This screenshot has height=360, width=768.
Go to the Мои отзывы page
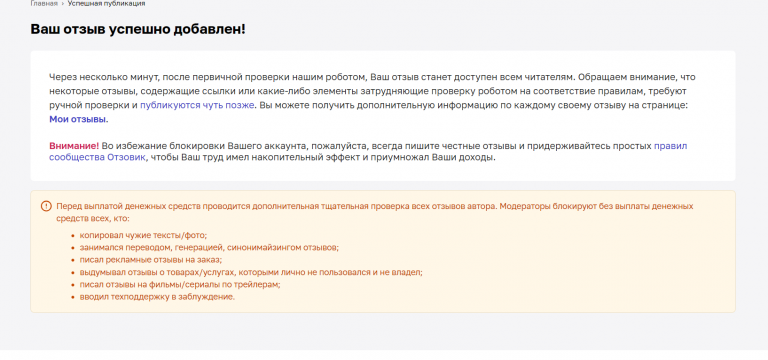[78, 119]
